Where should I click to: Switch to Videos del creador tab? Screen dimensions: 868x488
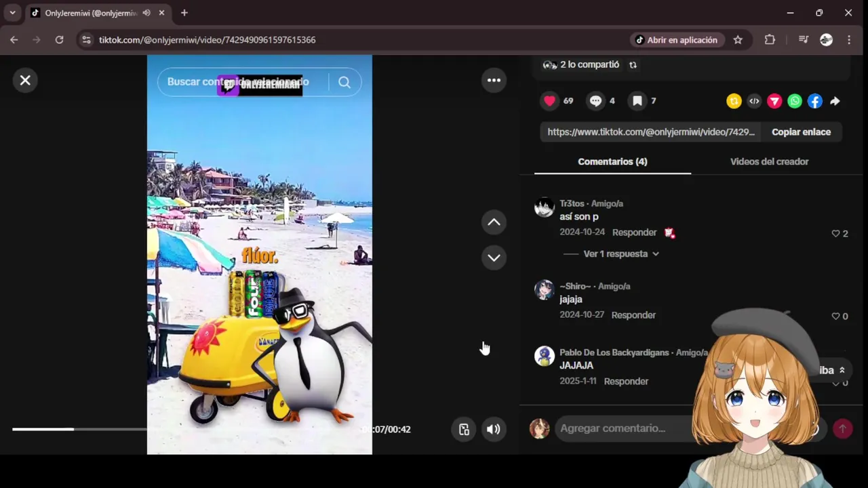click(x=769, y=161)
